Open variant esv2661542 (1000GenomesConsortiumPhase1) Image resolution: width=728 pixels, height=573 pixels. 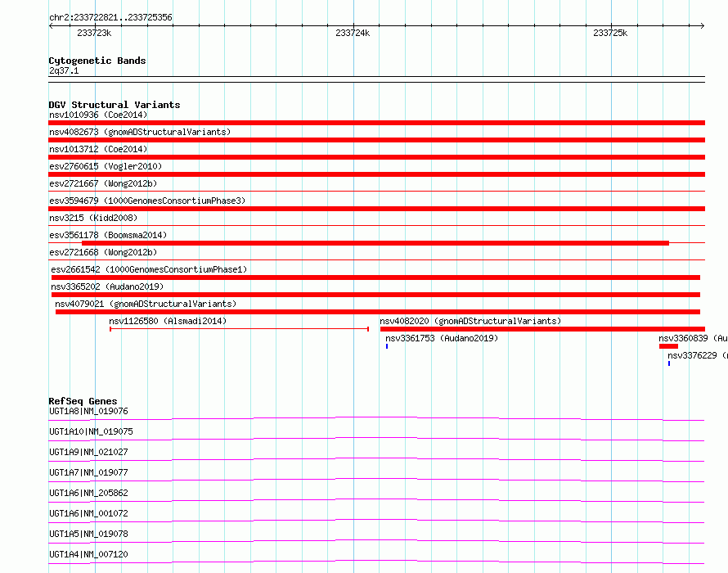click(149, 269)
